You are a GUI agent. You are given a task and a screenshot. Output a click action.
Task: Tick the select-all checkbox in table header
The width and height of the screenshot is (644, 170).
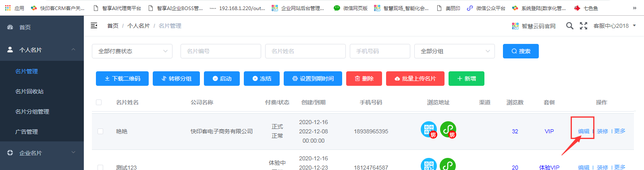pyautogui.click(x=99, y=102)
